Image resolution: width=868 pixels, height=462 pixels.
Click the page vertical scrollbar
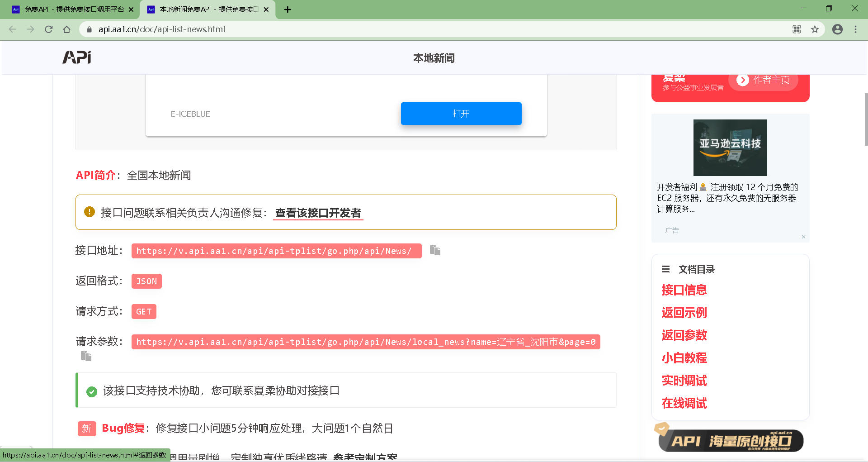(866, 119)
